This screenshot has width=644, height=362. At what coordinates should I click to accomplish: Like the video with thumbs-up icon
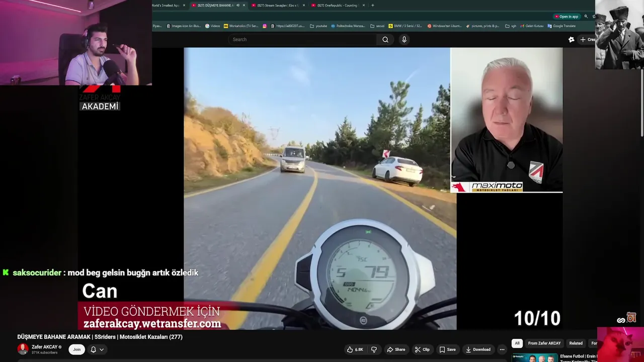coord(355,349)
